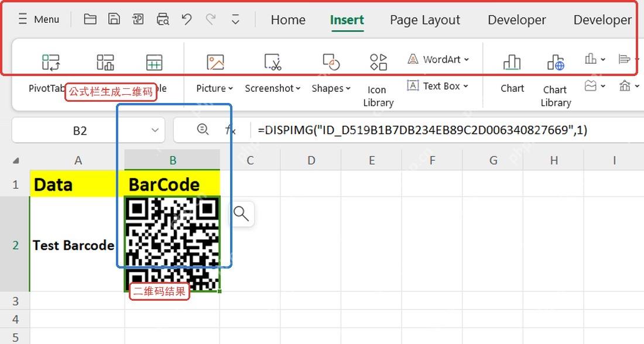Click the 'BarCode' header cell
Screen dimensions: 644x344
coord(173,184)
